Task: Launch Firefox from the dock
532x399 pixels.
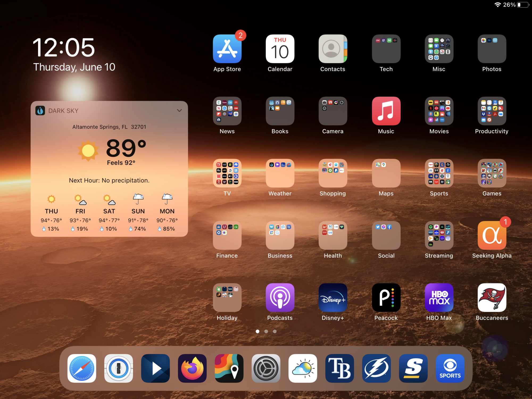Action: [192, 368]
